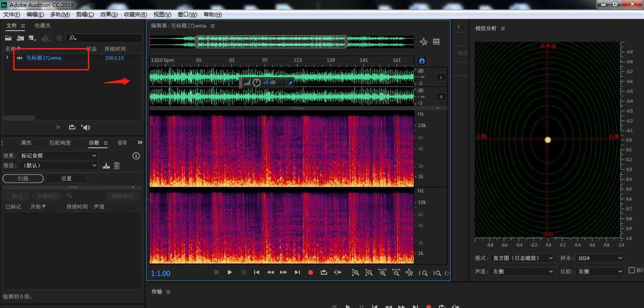Toggle the left channel L button

tap(441, 77)
